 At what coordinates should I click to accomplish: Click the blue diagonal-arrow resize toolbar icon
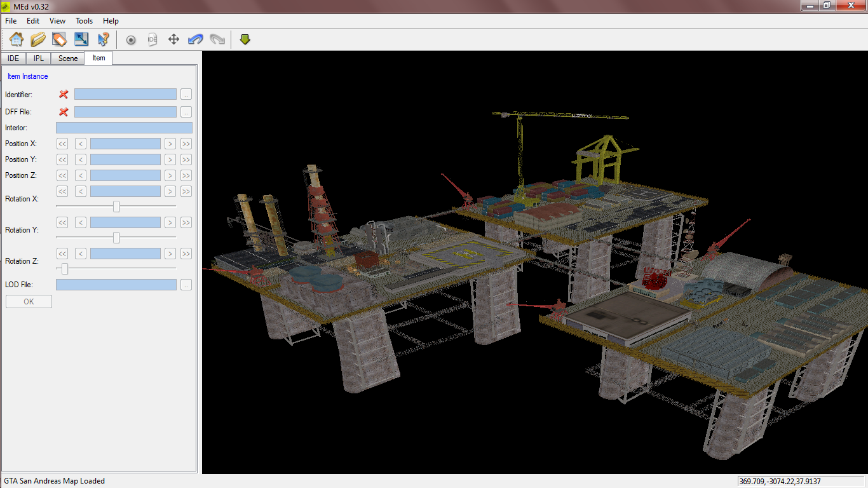click(81, 39)
